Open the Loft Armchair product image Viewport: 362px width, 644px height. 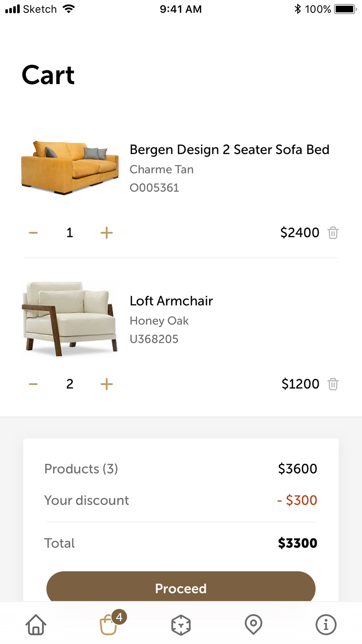click(x=70, y=319)
